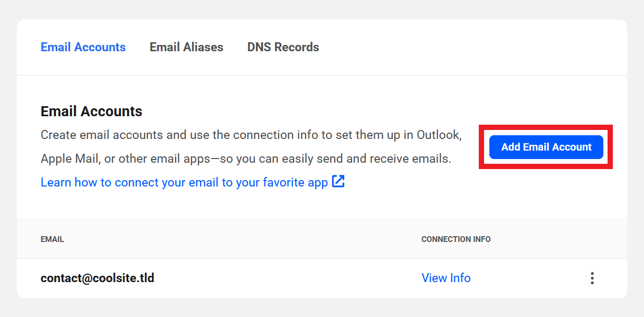Select the Email Accounts tab
The image size is (644, 317).
pyautogui.click(x=83, y=47)
